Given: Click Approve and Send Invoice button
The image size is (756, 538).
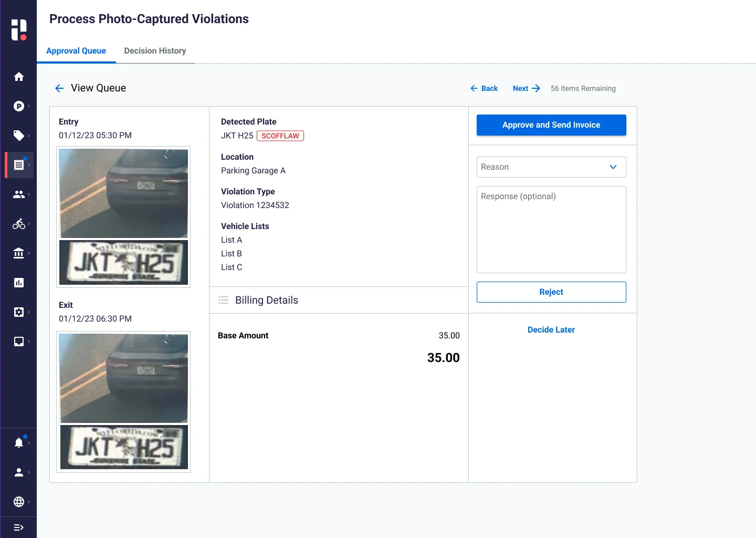Looking at the screenshot, I should click(551, 125).
